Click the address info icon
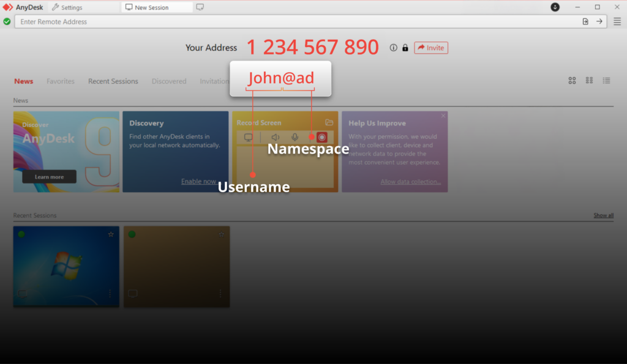This screenshot has width=627, height=364. click(394, 48)
